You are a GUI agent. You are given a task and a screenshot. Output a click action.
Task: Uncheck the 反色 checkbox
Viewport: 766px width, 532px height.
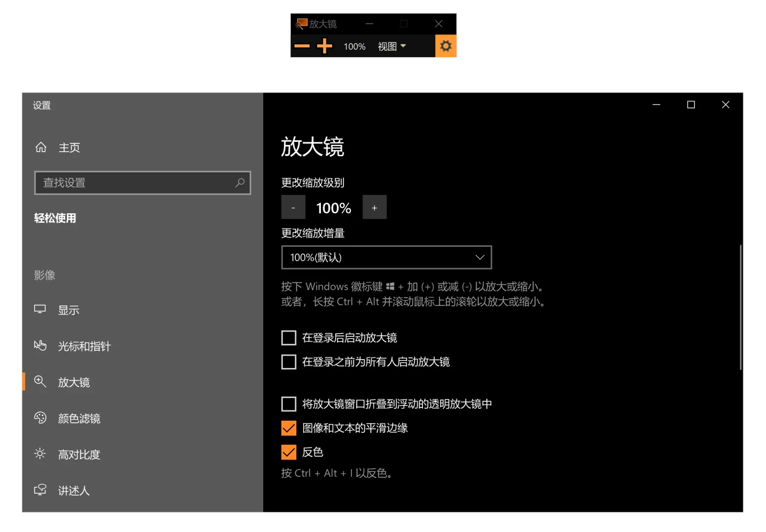click(289, 452)
